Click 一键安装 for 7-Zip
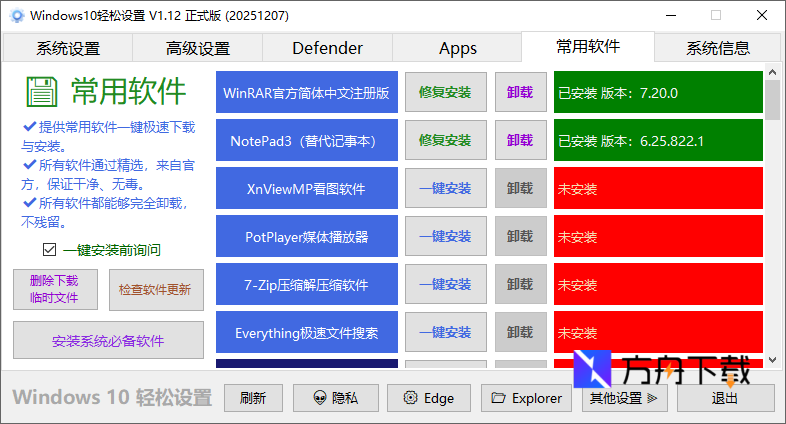This screenshot has width=786, height=424. point(446,285)
